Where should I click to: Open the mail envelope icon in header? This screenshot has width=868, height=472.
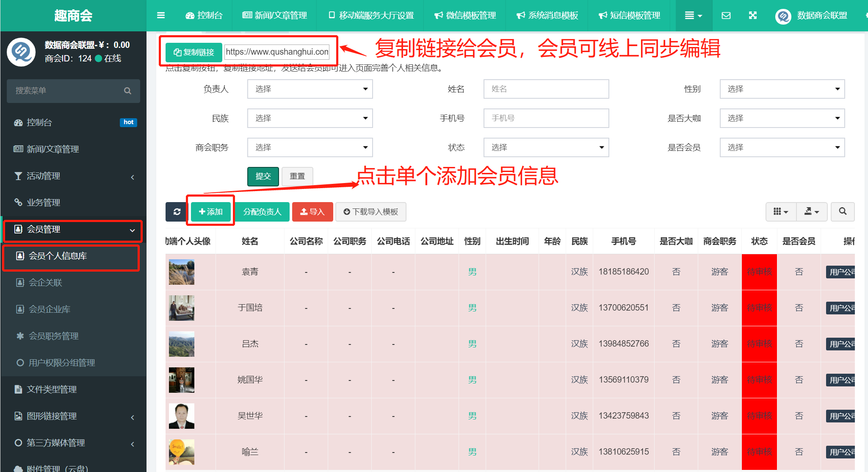tap(726, 16)
